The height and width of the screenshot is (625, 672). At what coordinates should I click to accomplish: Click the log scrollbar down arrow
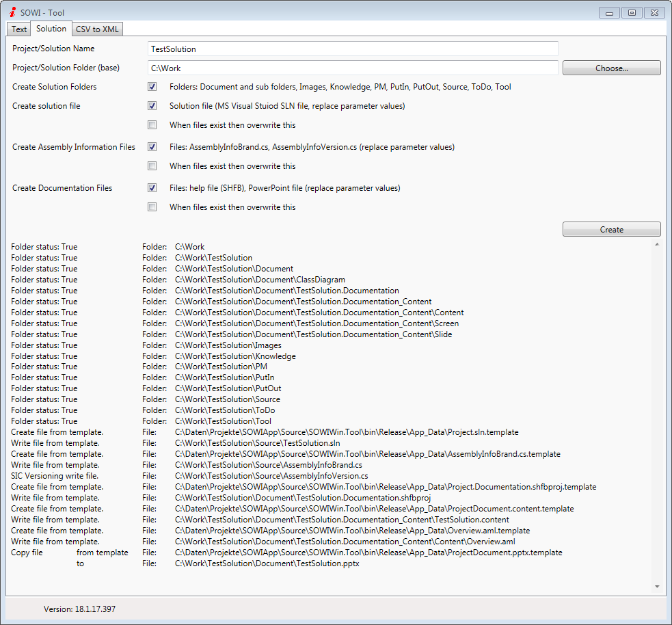click(657, 587)
